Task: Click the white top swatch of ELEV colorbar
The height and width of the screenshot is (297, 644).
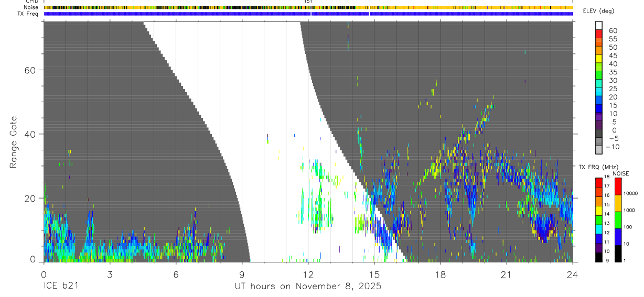Action: click(599, 26)
